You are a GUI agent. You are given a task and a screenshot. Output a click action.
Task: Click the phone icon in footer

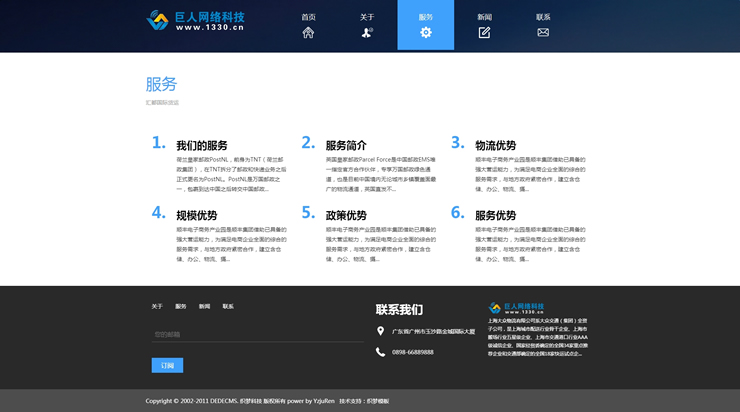380,352
